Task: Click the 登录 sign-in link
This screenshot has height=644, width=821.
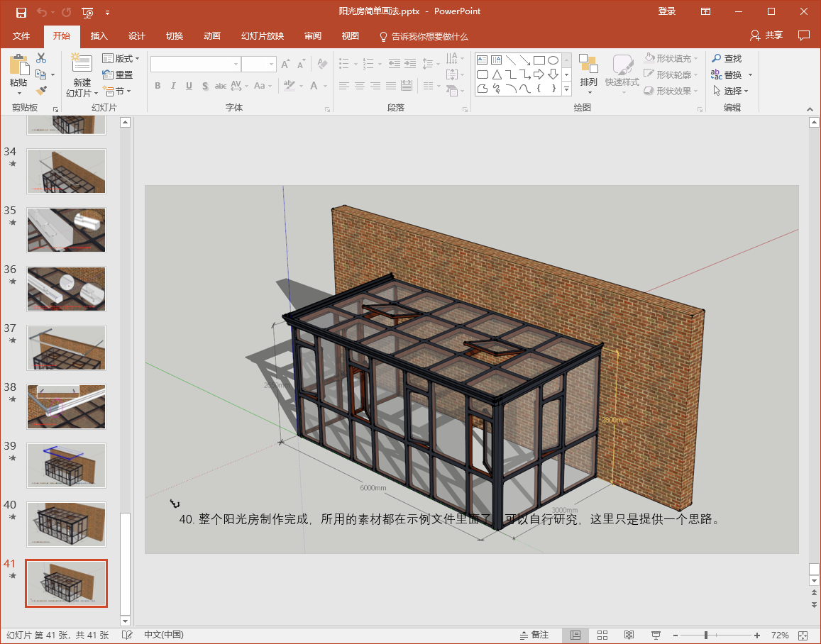Action: pos(666,11)
